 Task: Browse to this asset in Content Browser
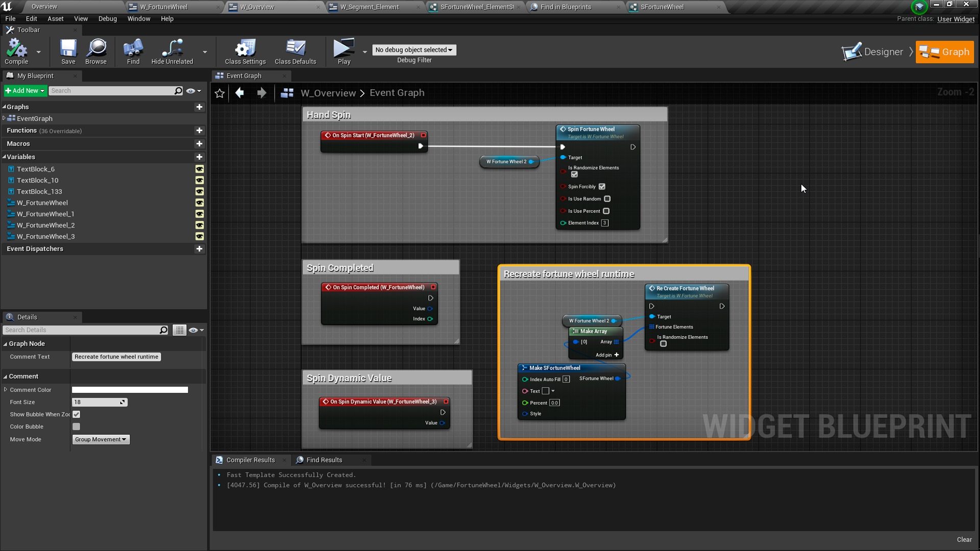click(x=96, y=51)
